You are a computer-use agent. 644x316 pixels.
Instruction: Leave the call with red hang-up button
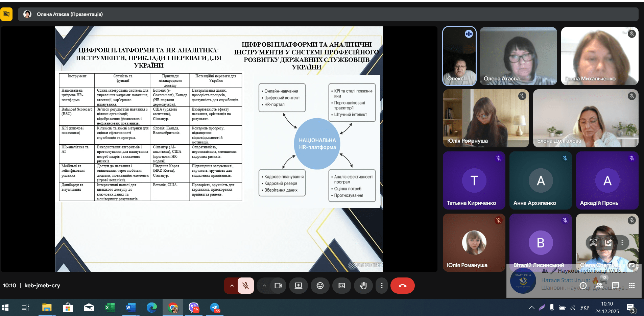point(402,286)
